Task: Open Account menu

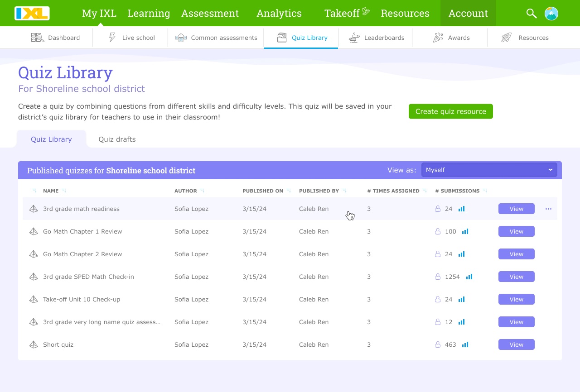Action: 468,14
